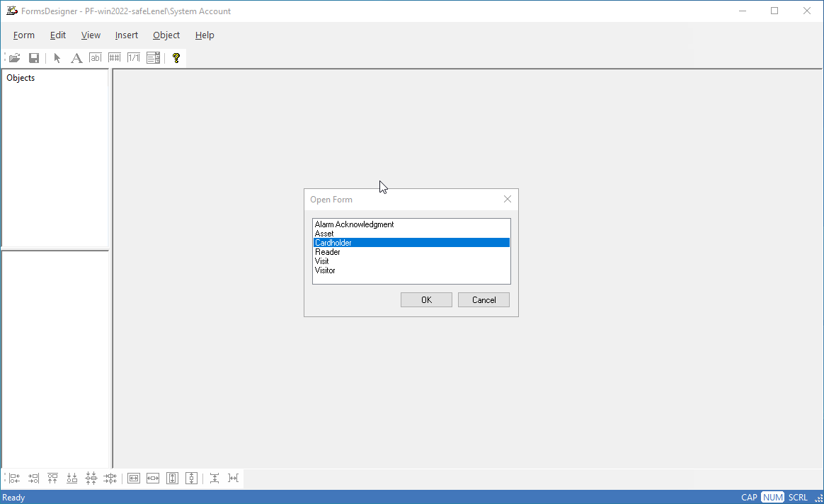The width and height of the screenshot is (824, 504).
Task: Select the arrow pointer tool
Action: pos(57,58)
